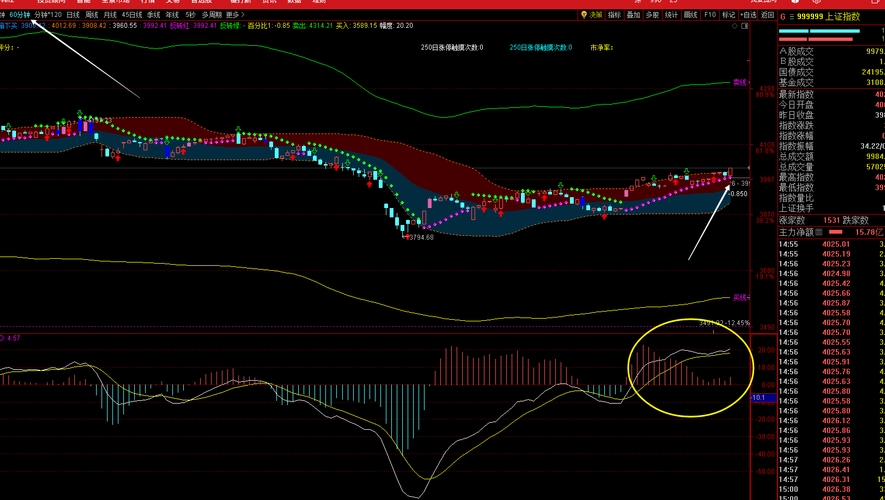
Task: Click the 昨日收盘 row
Action: tap(831, 115)
